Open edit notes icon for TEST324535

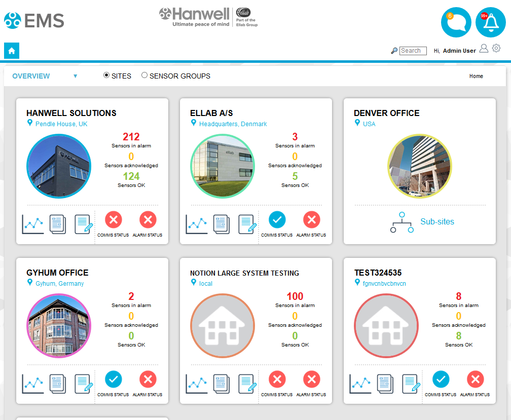(x=411, y=384)
